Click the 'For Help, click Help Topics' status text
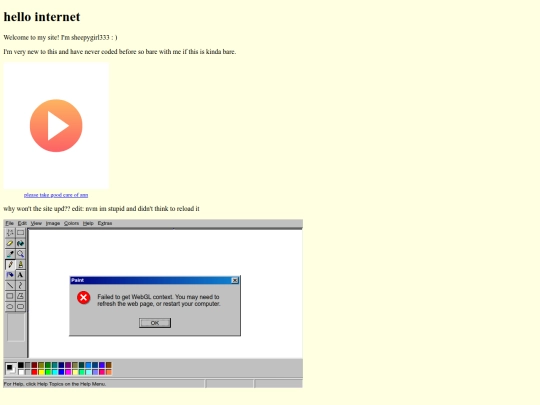The image size is (540, 405). pyautogui.click(x=55, y=384)
